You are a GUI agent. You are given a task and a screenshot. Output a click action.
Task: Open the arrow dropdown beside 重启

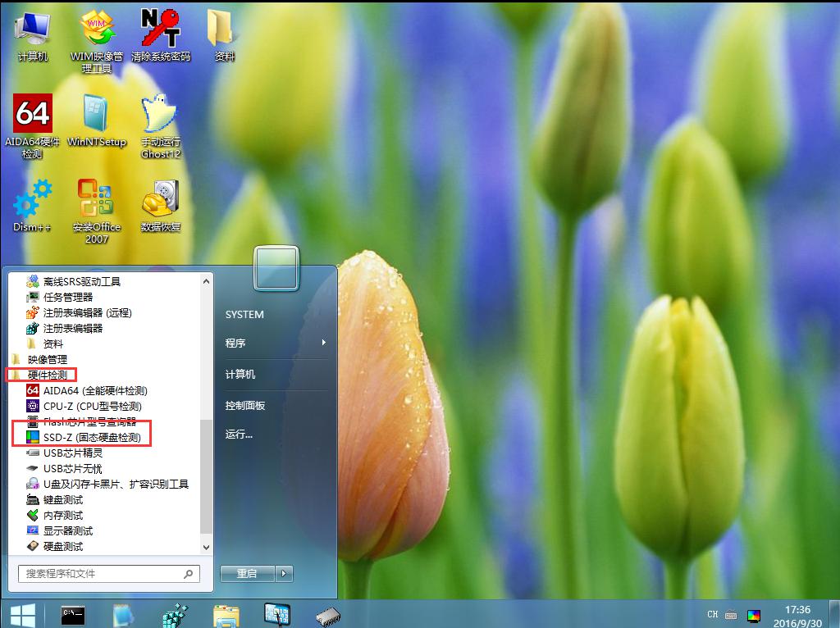click(284, 573)
